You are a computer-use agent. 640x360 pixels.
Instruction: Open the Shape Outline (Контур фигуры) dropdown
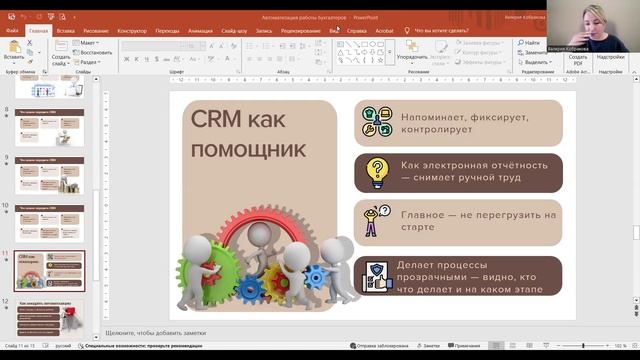tap(478, 52)
